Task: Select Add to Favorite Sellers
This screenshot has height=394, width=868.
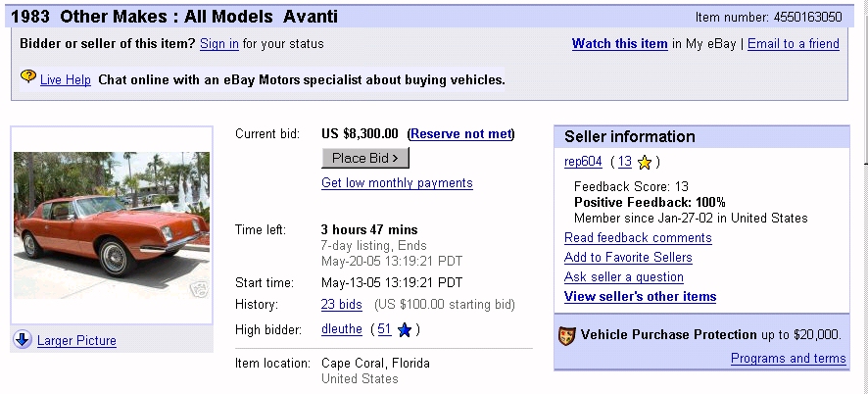Action: click(628, 258)
